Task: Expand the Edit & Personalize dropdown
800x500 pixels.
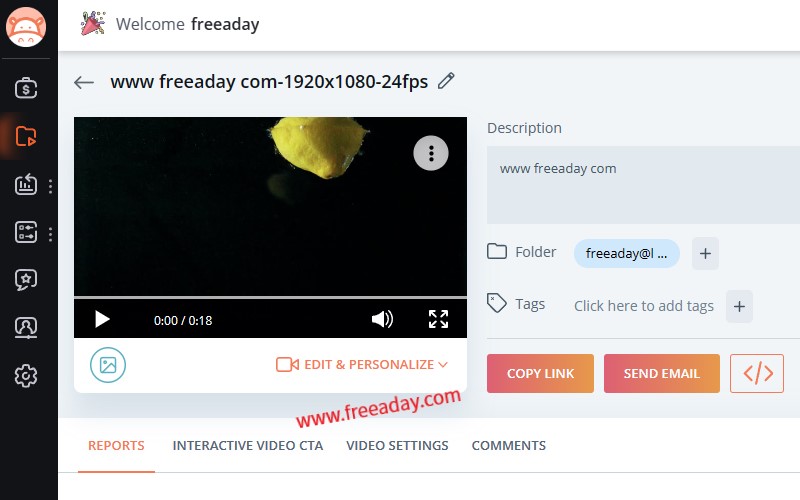Action: (362, 364)
